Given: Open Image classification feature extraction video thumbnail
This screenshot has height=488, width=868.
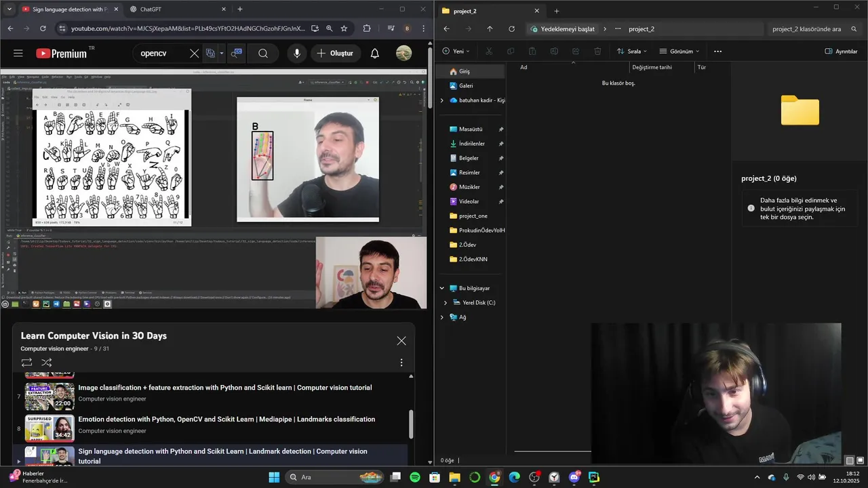Looking at the screenshot, I should pyautogui.click(x=50, y=396).
